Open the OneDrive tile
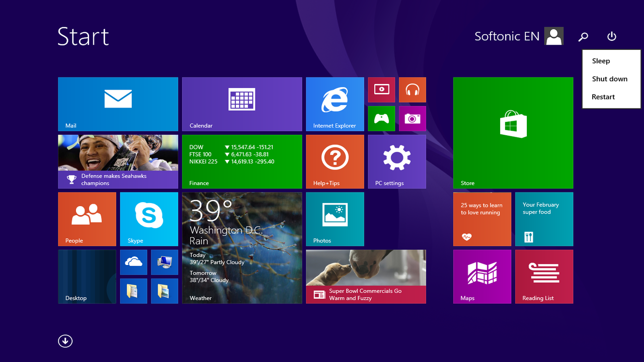Image resolution: width=644 pixels, height=362 pixels. click(133, 261)
